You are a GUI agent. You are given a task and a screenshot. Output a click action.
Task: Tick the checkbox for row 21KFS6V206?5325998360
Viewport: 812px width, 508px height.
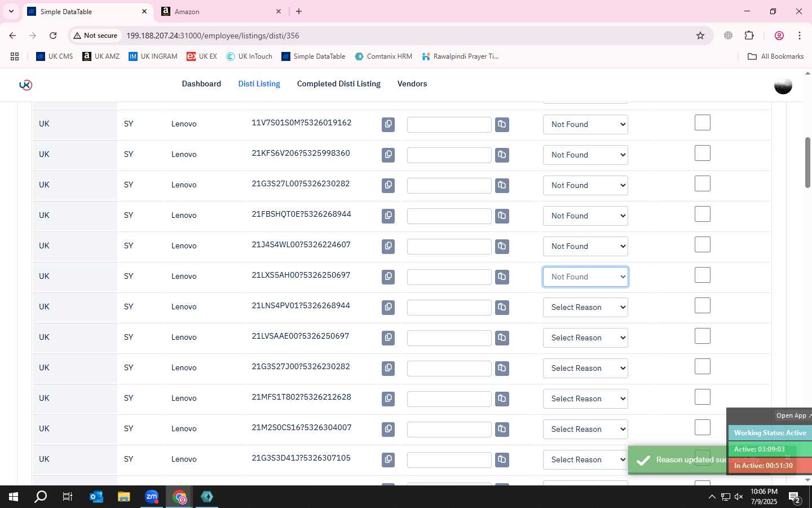702,153
